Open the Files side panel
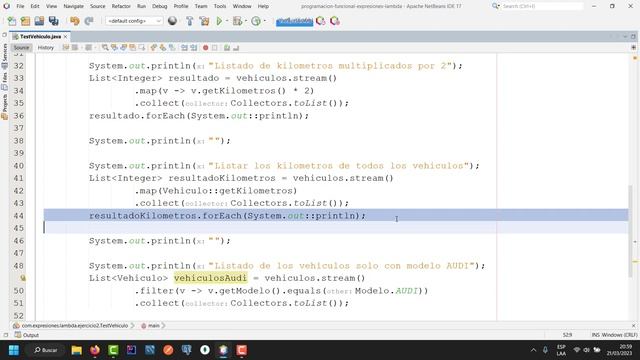 4,81
